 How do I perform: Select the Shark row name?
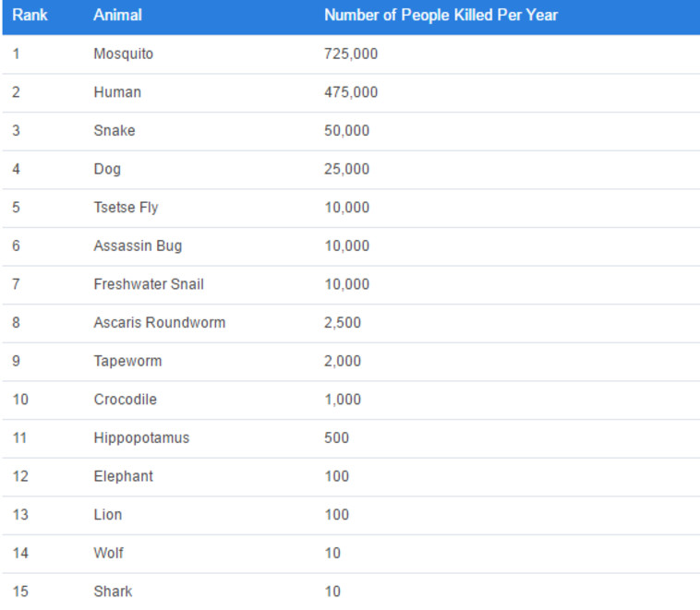[x=113, y=592]
